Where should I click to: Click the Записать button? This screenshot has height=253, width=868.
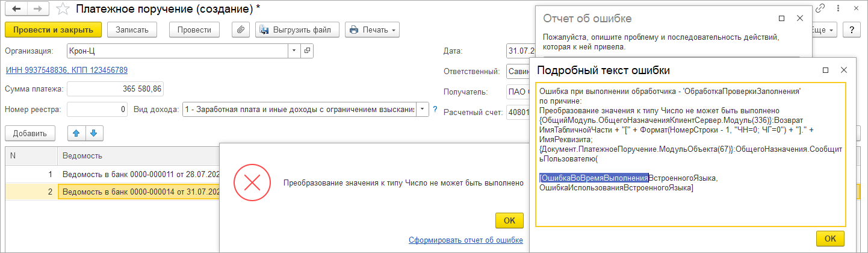point(132,29)
